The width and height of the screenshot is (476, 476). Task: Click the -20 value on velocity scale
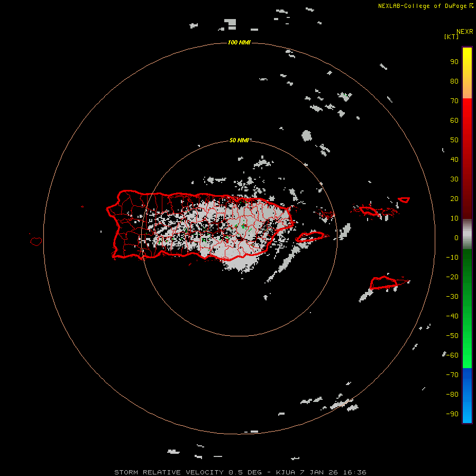(x=452, y=277)
